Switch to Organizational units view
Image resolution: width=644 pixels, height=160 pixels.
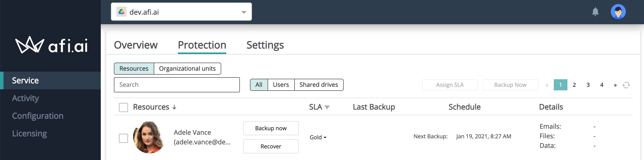click(x=187, y=69)
